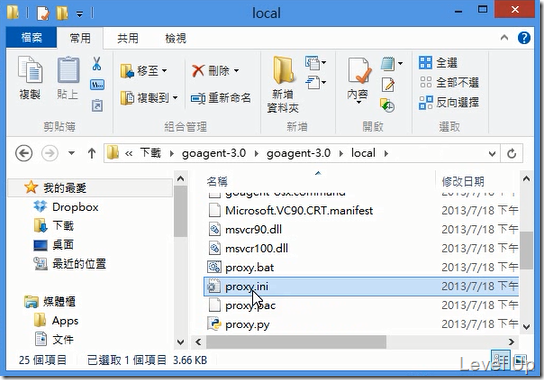544x380 pixels.
Task: Open the Easy access dropdown icon
Action: [x=315, y=83]
